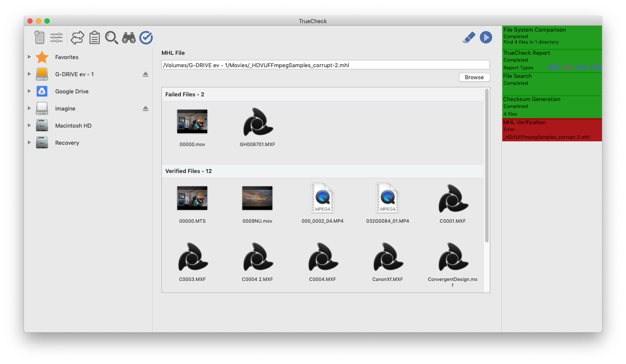626x364 pixels.
Task: Select the 032G0084_01.MP4 file icon
Action: [x=388, y=198]
